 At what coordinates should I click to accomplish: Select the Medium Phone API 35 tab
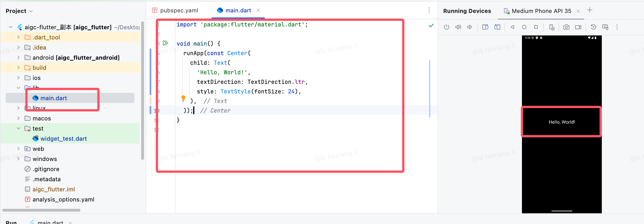tap(538, 11)
